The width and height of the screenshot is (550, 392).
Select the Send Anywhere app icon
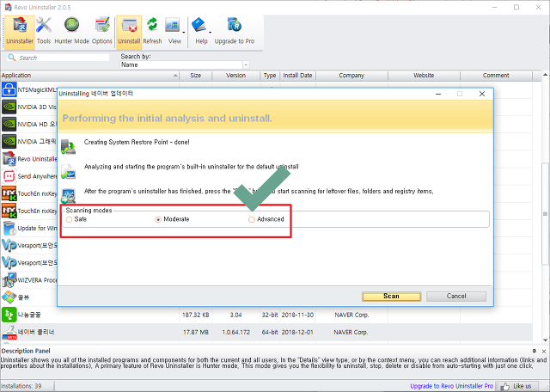[9, 176]
